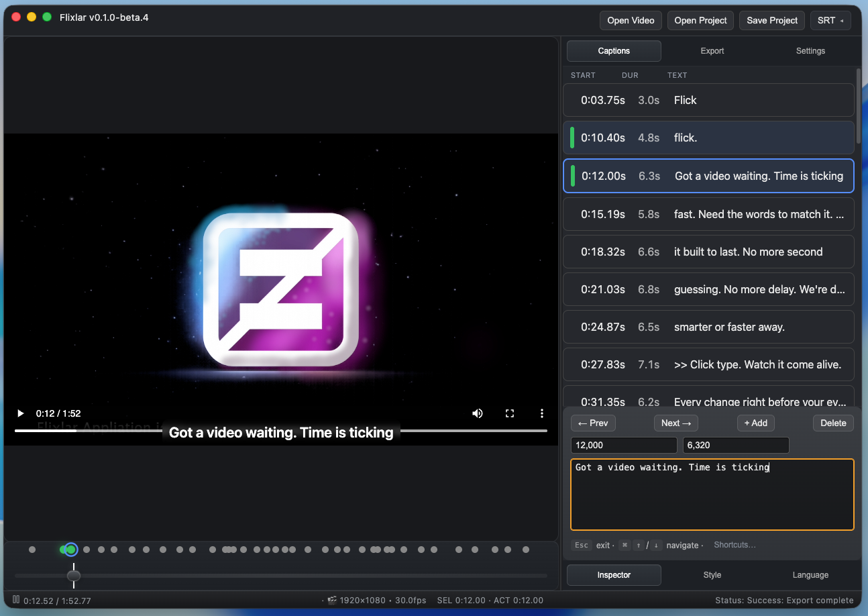Click the clapperboard icon beside 1920×1080
This screenshot has width=868, height=616.
point(331,601)
